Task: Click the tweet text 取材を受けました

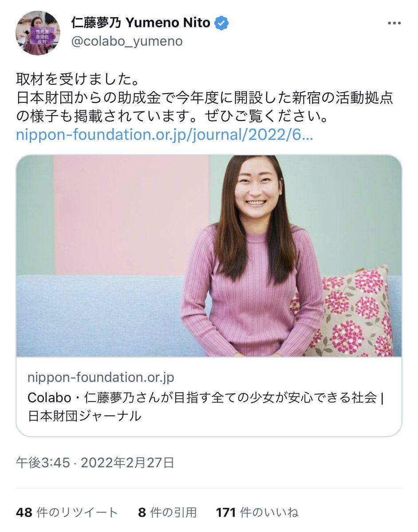Action: 78,81
